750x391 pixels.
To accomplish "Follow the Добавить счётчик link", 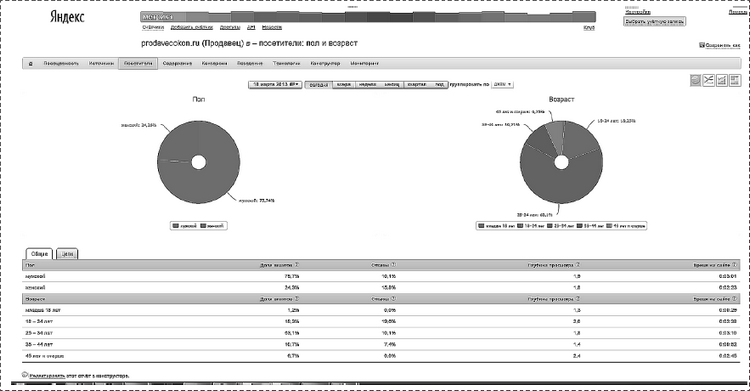I will pos(191,27).
